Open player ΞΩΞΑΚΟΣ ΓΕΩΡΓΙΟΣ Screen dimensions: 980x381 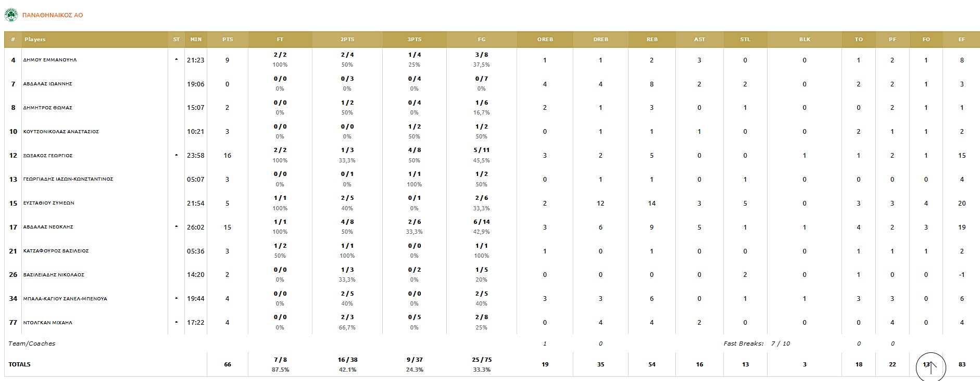(x=48, y=156)
